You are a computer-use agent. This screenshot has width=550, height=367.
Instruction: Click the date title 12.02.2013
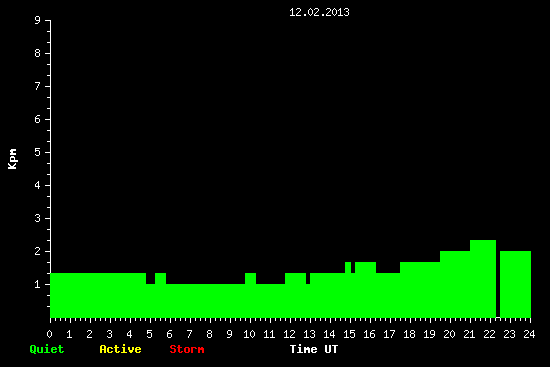(319, 12)
